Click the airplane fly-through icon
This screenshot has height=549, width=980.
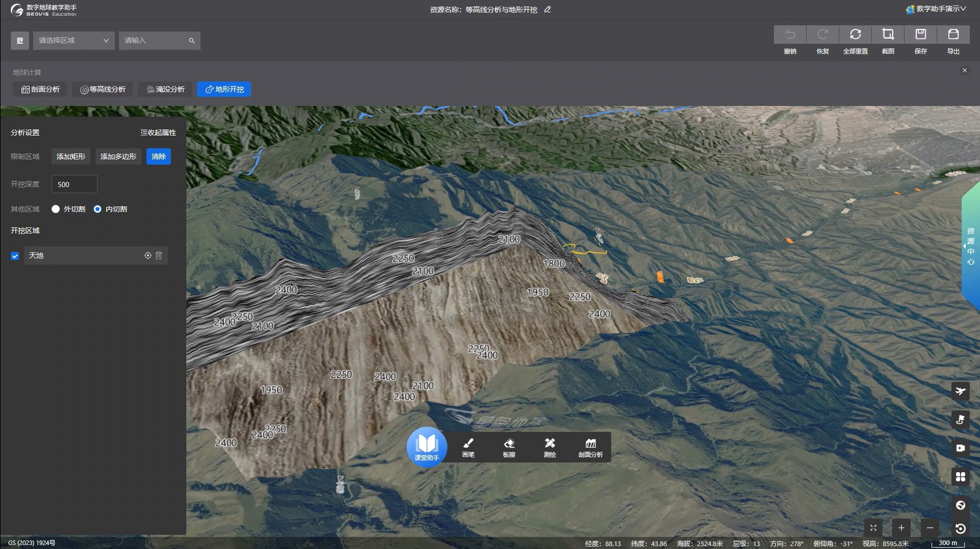tap(961, 391)
